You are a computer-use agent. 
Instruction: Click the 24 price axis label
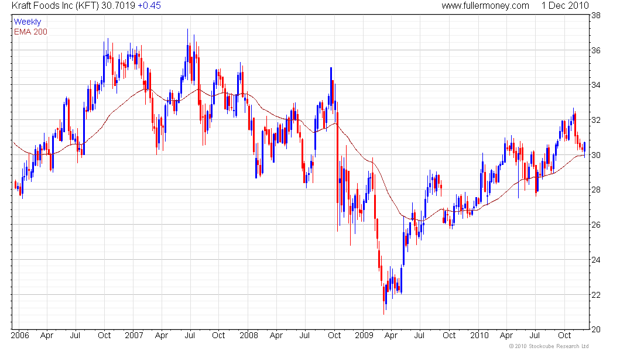point(596,260)
